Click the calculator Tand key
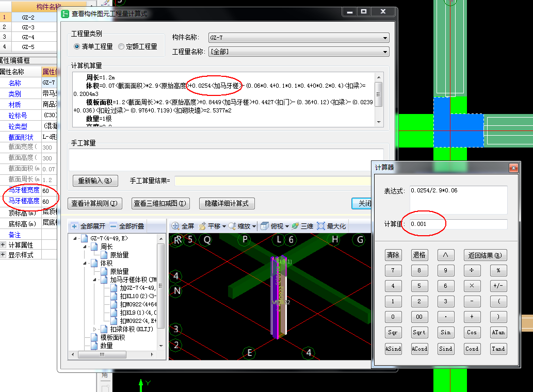This screenshot has width=533, height=392. [498, 349]
